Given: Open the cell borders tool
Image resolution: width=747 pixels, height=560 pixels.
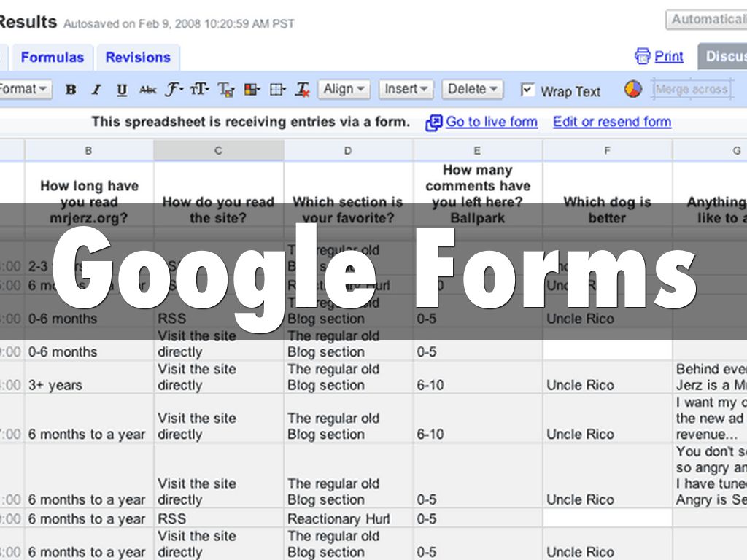Looking at the screenshot, I should coord(277,90).
